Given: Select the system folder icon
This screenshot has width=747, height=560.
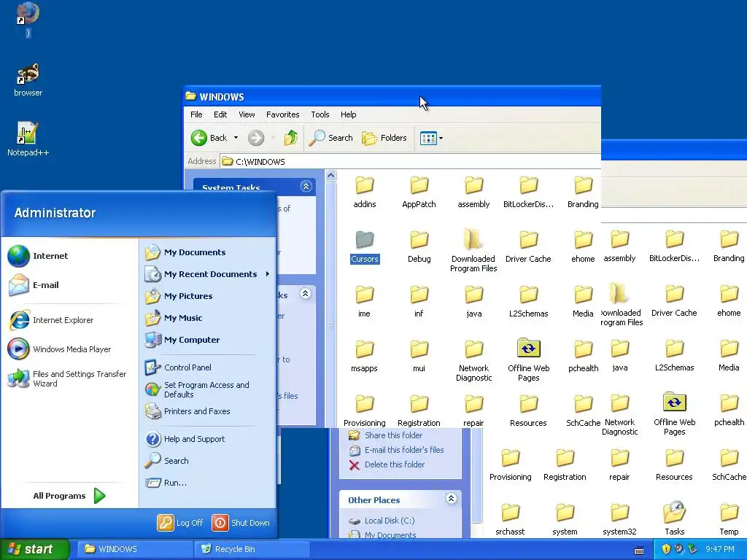Looking at the screenshot, I should 565,513.
